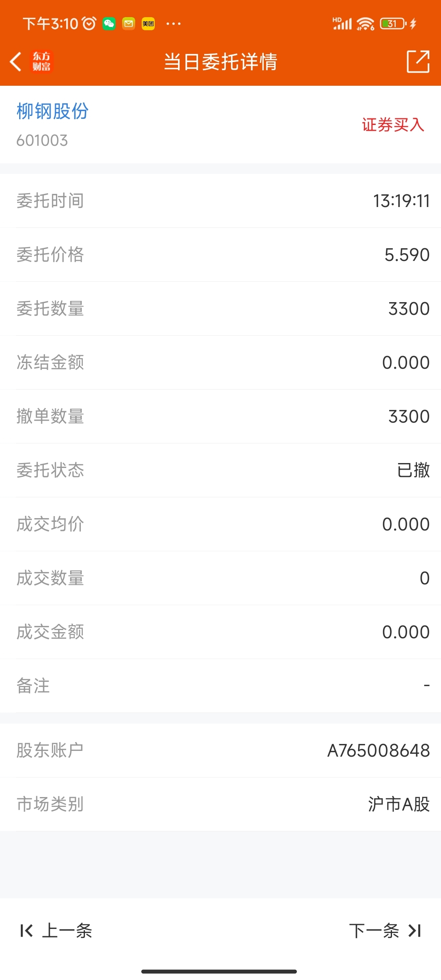441x980 pixels.
Task: Go to next entry with 下一条
Action: (x=385, y=931)
